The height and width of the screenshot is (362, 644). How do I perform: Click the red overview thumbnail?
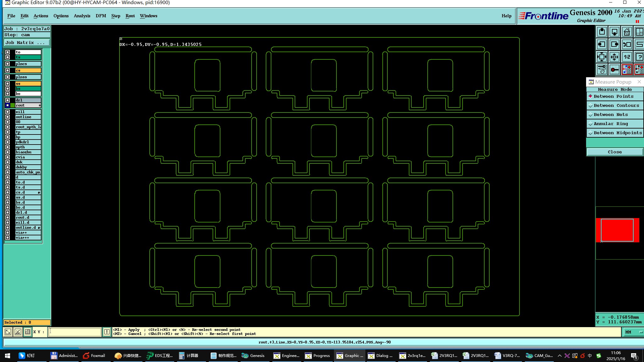617,230
